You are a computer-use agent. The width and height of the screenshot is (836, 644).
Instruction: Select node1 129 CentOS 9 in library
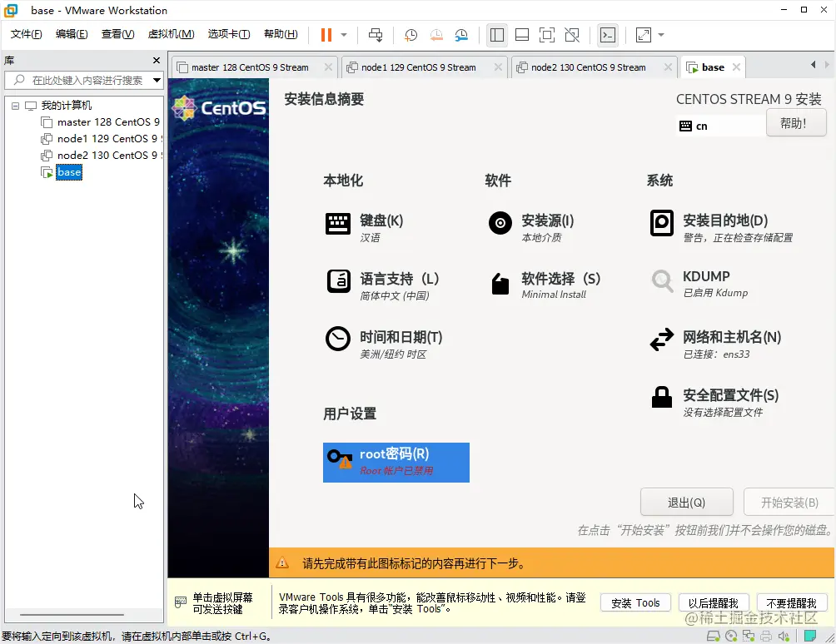point(108,138)
